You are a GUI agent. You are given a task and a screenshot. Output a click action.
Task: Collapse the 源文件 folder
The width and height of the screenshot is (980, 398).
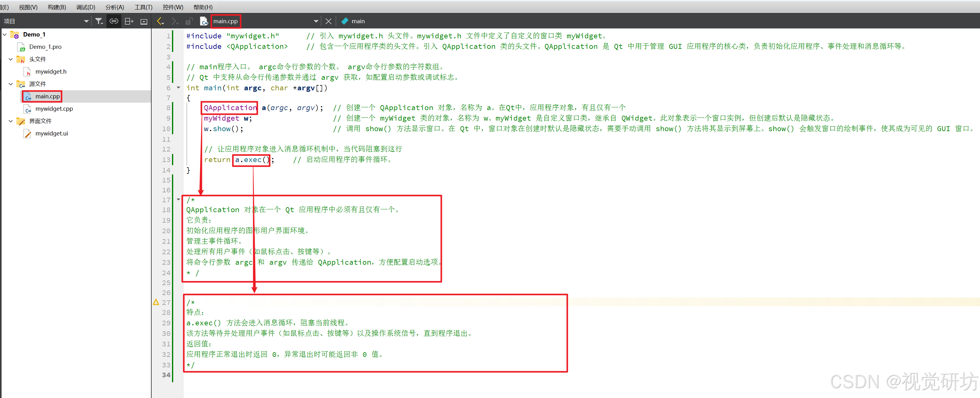pyautogui.click(x=10, y=84)
